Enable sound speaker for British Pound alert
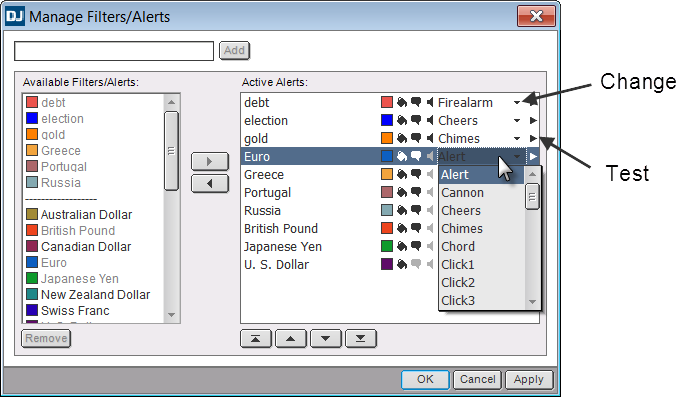This screenshot has width=677, height=397. (x=430, y=228)
